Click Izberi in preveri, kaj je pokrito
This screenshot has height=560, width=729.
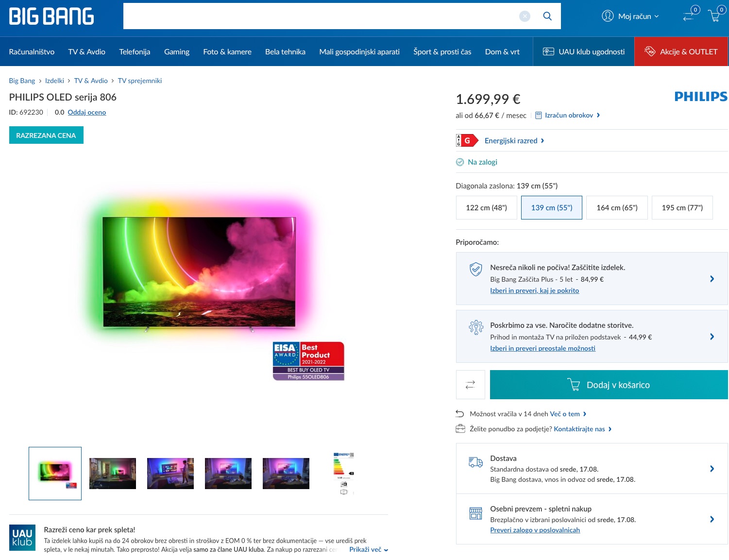click(534, 290)
